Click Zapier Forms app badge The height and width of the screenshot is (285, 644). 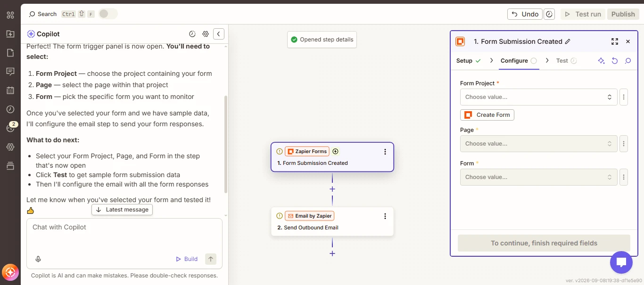(x=307, y=152)
